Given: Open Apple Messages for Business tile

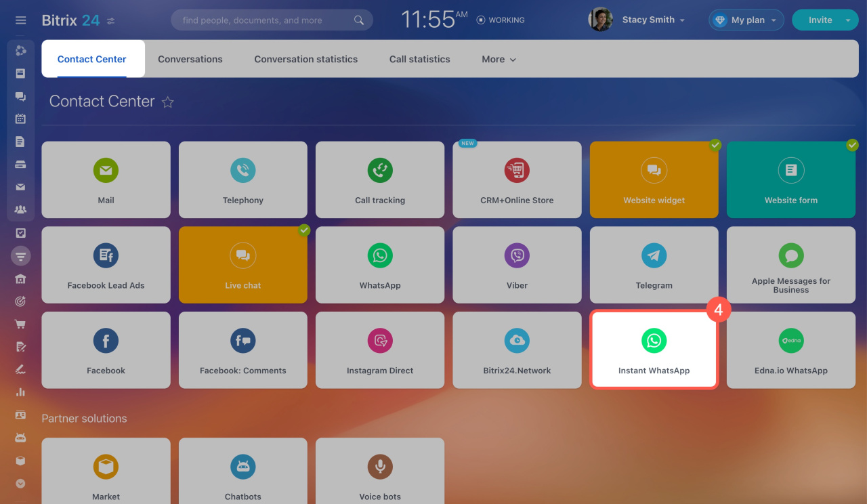Looking at the screenshot, I should (791, 265).
